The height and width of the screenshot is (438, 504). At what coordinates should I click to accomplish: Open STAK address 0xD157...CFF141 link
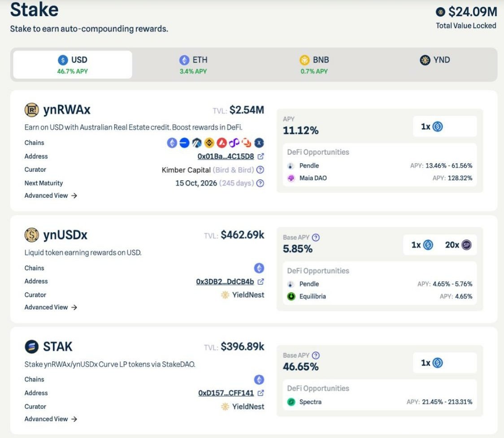pyautogui.click(x=226, y=393)
